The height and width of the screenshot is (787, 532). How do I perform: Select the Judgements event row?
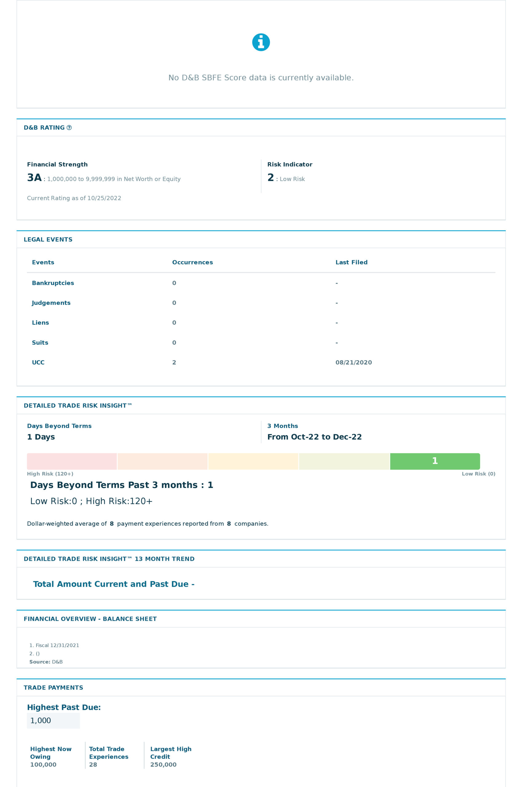click(x=51, y=303)
